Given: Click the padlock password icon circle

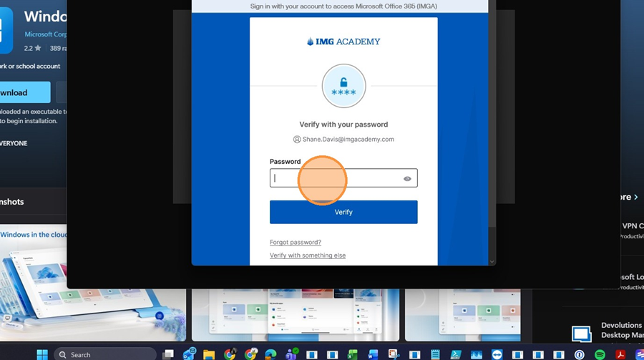Looking at the screenshot, I should (x=343, y=86).
